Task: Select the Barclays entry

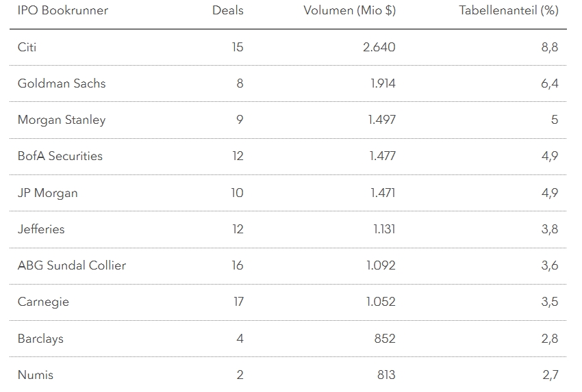Action: pyautogui.click(x=40, y=339)
